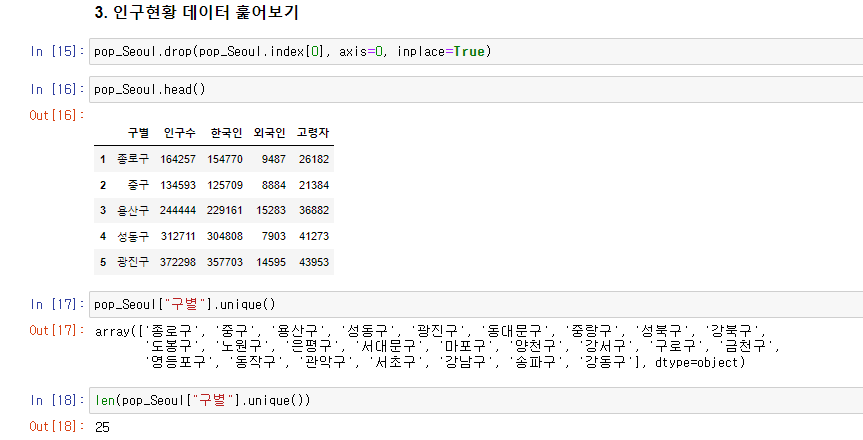863x440 pixels.
Task: Click foreigner count 14595
Action: coord(271,262)
